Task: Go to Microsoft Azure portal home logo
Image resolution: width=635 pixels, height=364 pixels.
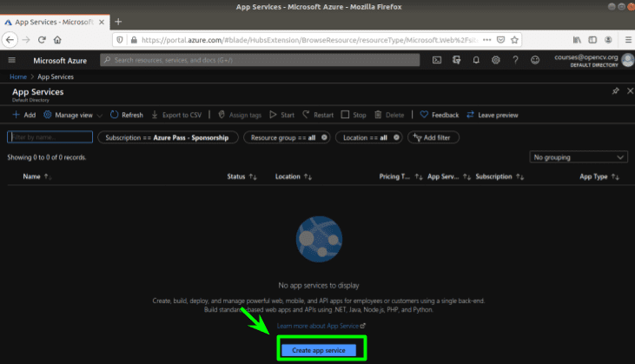Action: click(60, 60)
